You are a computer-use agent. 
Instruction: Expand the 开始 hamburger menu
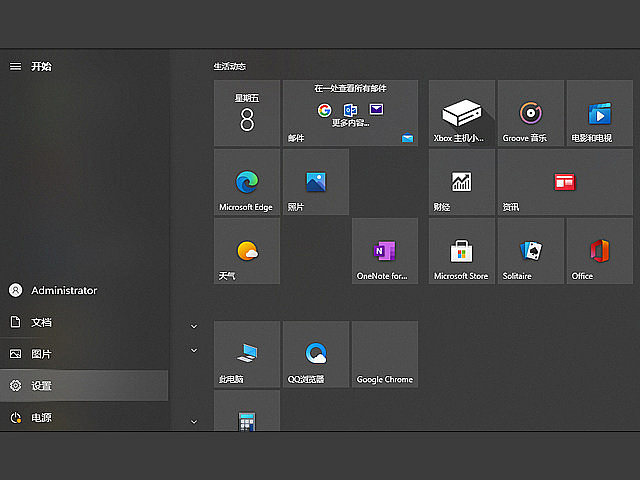coord(15,66)
